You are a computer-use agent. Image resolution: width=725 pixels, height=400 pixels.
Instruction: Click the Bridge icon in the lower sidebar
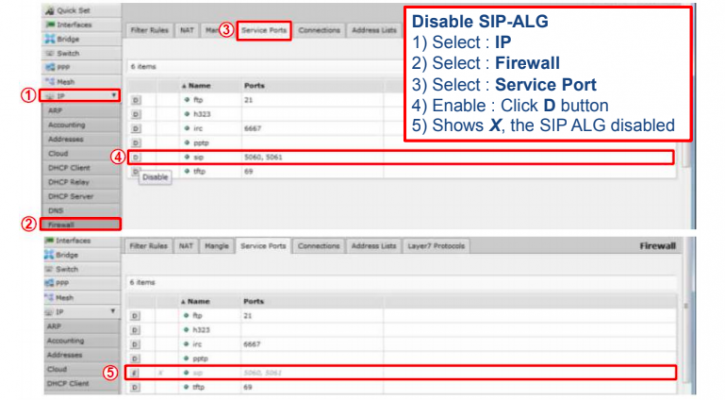click(x=51, y=257)
